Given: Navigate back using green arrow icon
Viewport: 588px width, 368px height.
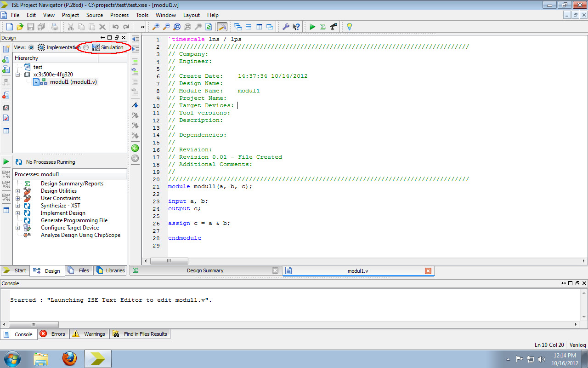Looking at the screenshot, I should click(x=135, y=148).
